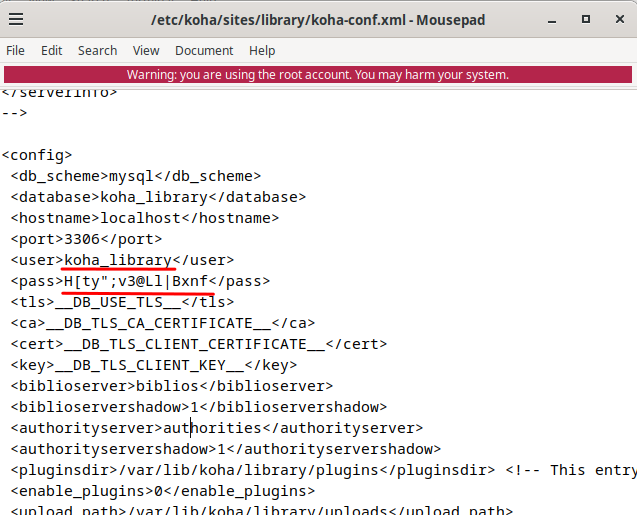The width and height of the screenshot is (637, 515).
Task: Click the "<!-- This entry" comment text
Action: pyautogui.click(x=571, y=470)
